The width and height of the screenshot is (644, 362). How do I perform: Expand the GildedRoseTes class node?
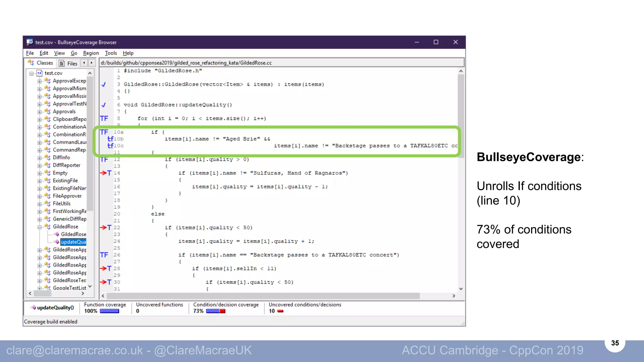39,281
